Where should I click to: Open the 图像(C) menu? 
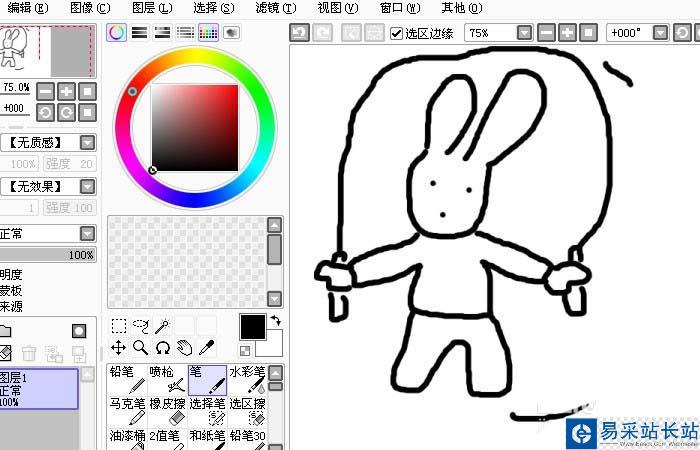point(90,8)
